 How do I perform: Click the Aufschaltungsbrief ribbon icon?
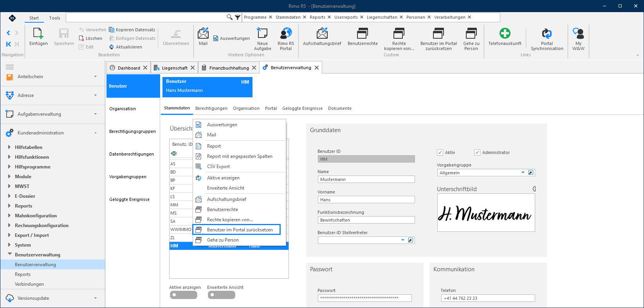click(x=322, y=34)
